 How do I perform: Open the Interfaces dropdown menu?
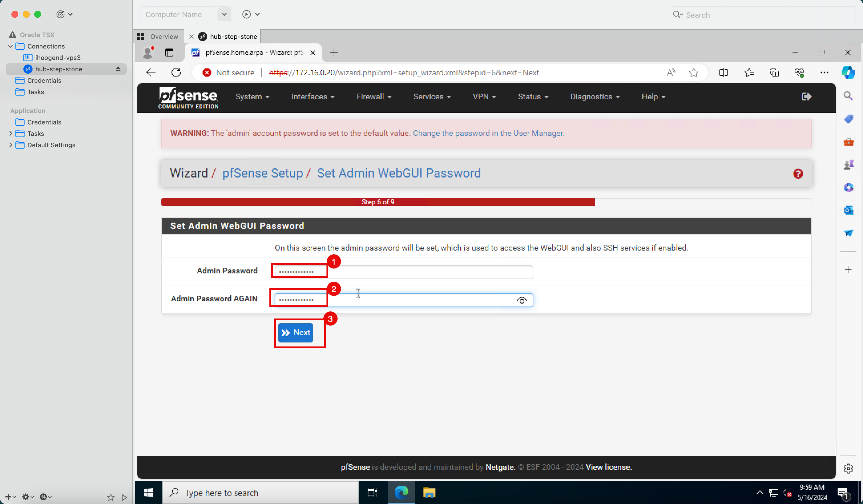tap(312, 96)
